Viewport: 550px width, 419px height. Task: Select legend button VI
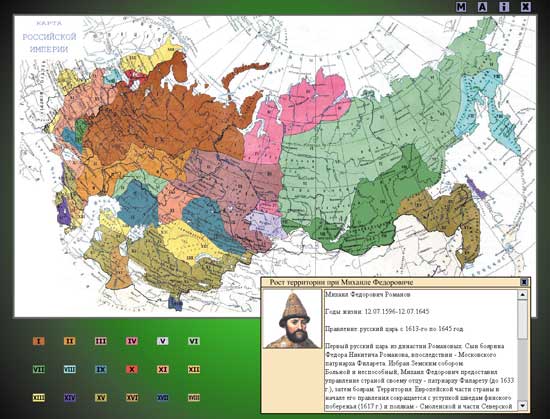tap(194, 341)
